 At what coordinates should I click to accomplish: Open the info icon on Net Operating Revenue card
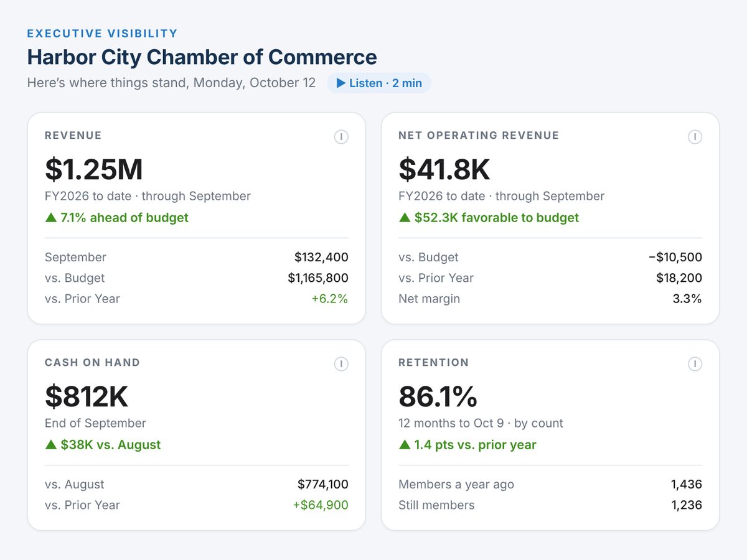(x=695, y=137)
